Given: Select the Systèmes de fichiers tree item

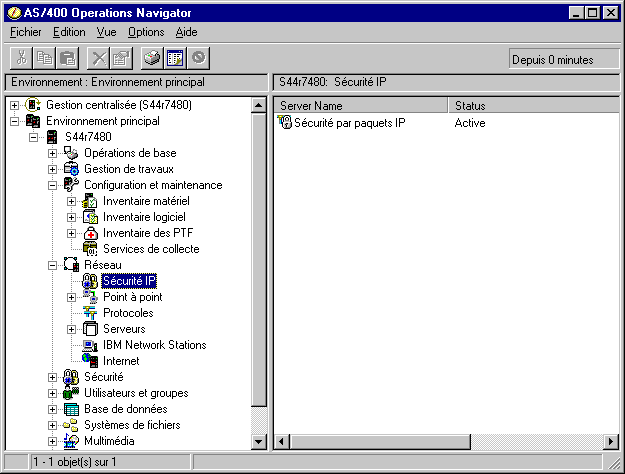Looking at the screenshot, I should coord(132,425).
